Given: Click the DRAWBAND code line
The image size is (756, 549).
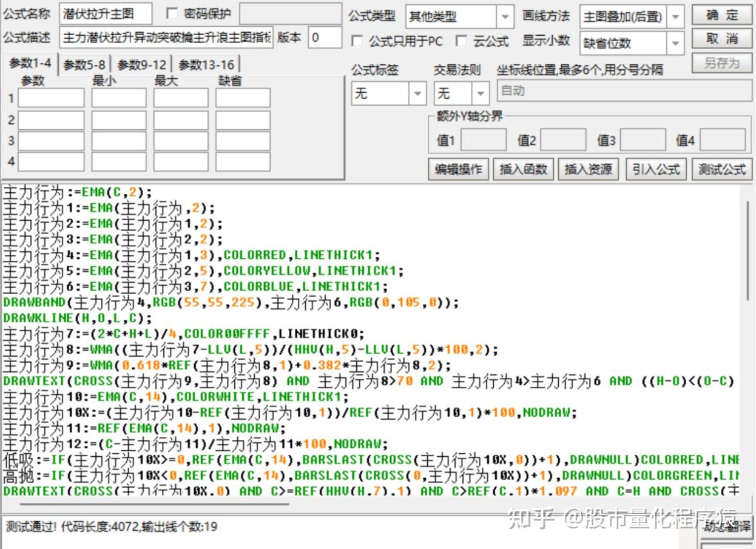Looking at the screenshot, I should [231, 302].
